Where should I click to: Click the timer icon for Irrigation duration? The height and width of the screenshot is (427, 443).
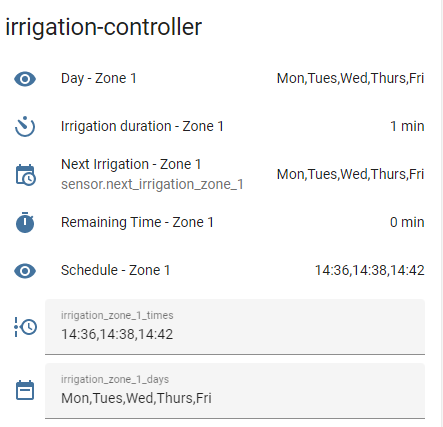25,127
